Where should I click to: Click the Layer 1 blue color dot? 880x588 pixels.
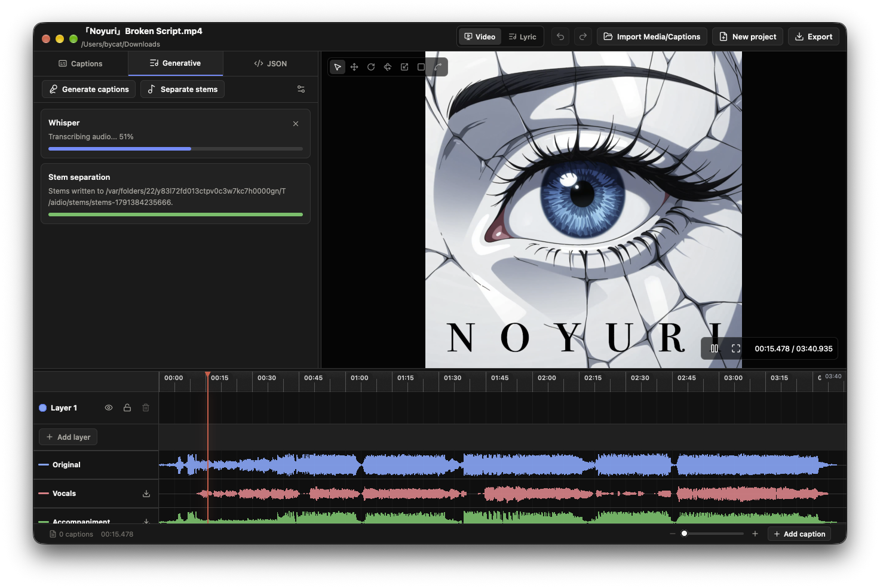(43, 408)
